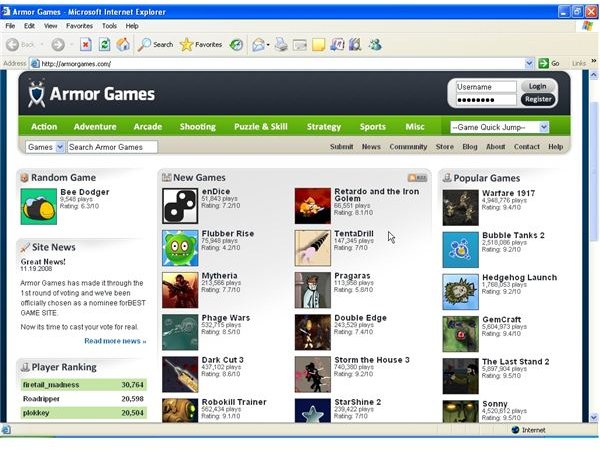This screenshot has height=450, width=600.
Task: Click the scrollbar down arrow
Action: tap(593, 417)
